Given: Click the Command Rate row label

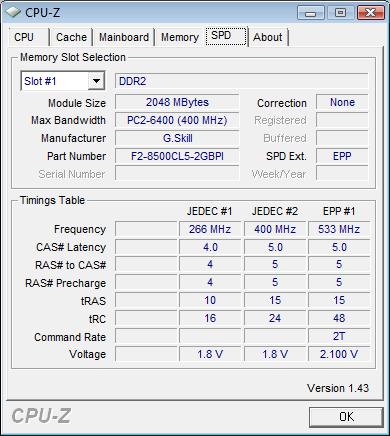Looking at the screenshot, I should click(70, 337).
